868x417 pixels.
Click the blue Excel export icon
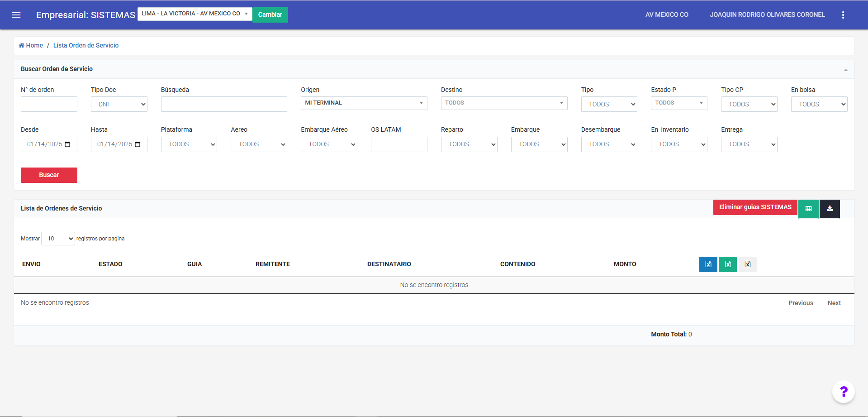[708, 264]
